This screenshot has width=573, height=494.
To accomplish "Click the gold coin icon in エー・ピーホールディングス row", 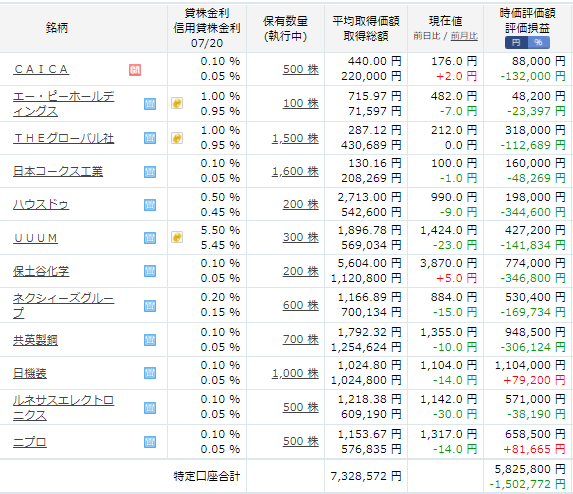I will point(177,103).
